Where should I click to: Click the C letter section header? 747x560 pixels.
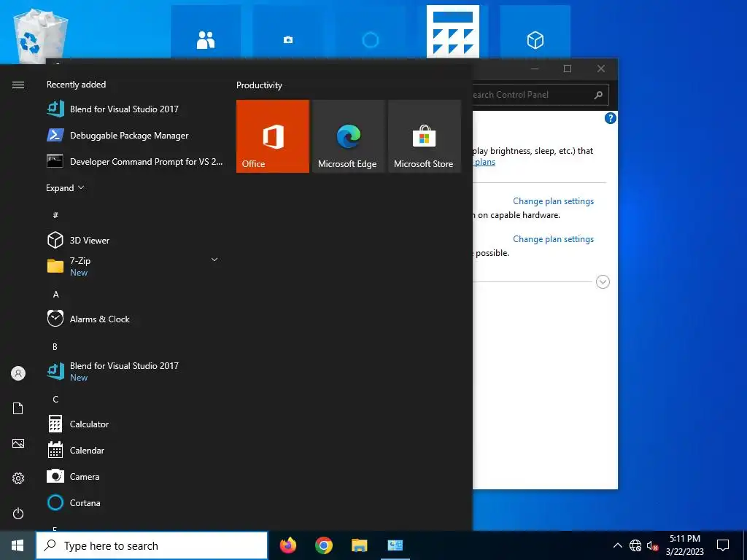55,399
